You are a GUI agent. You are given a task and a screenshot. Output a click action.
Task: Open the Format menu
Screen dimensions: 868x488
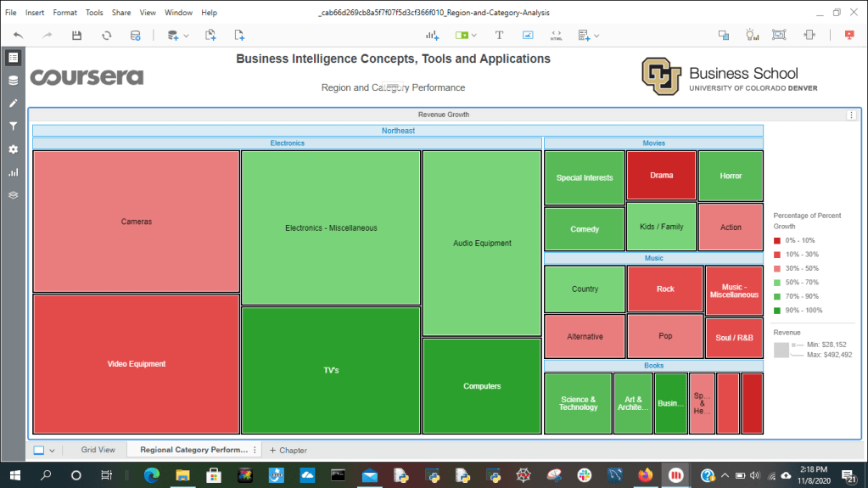pos(64,13)
